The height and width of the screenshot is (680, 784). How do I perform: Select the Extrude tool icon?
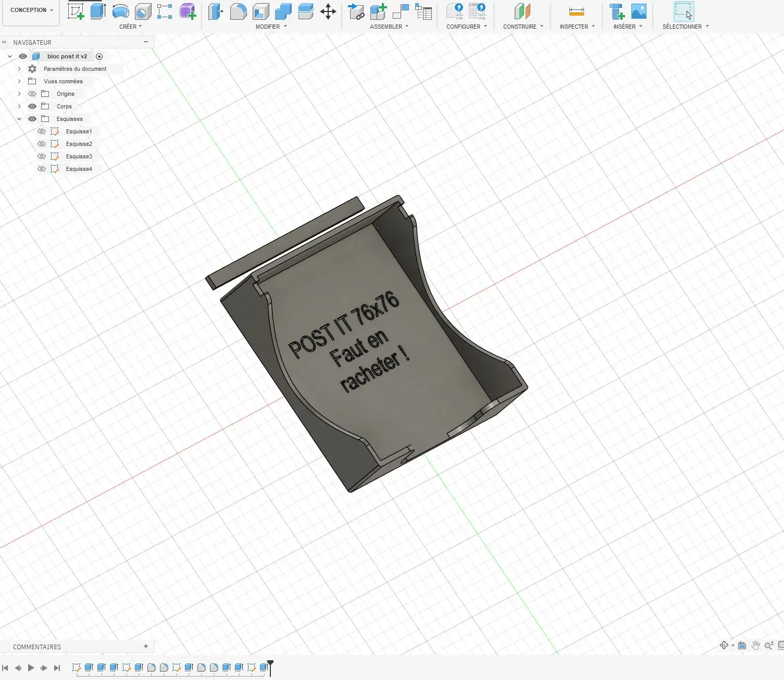coord(98,11)
